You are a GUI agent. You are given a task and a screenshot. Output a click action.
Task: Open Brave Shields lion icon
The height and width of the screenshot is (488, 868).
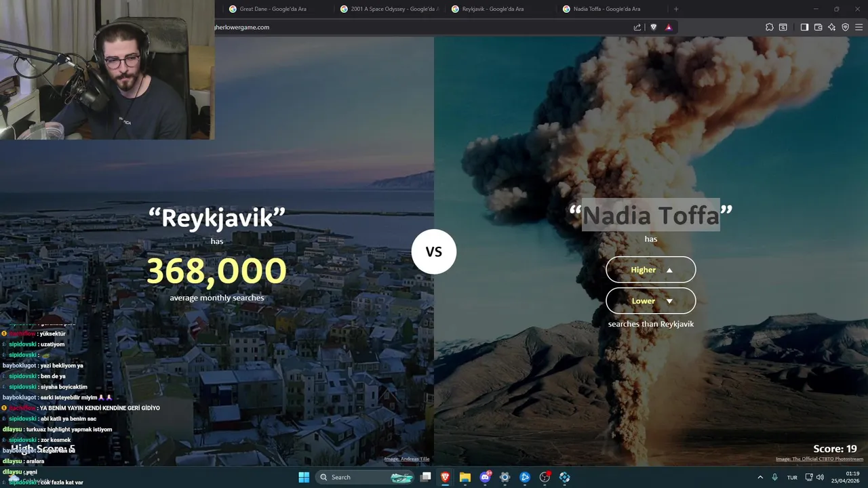654,27
